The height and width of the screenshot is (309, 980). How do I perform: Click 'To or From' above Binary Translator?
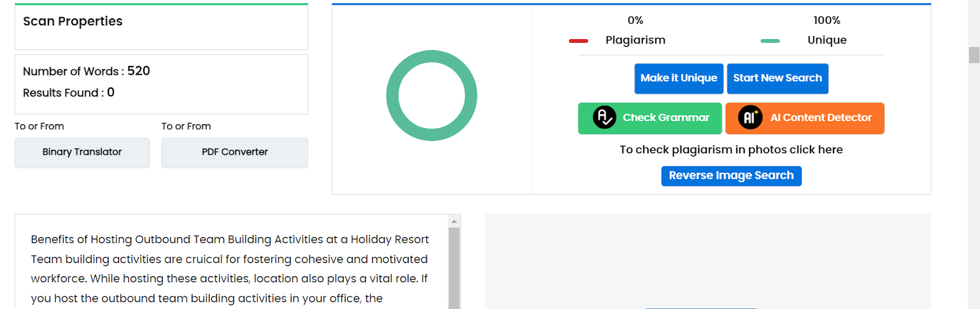click(x=39, y=126)
